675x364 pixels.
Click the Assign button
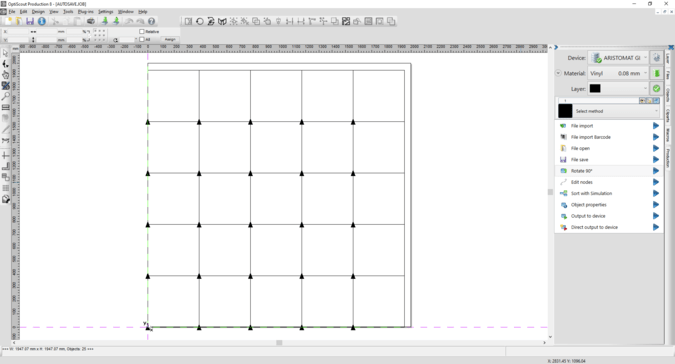coord(170,39)
